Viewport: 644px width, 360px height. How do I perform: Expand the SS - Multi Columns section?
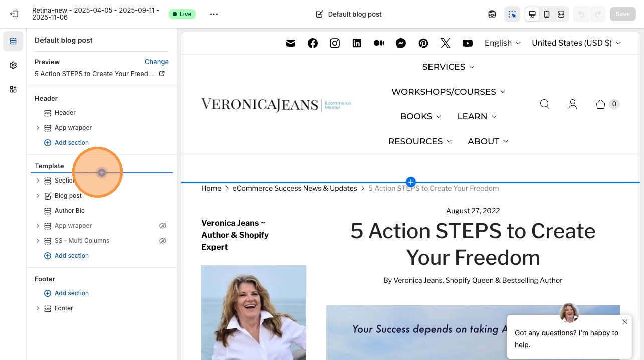38,241
